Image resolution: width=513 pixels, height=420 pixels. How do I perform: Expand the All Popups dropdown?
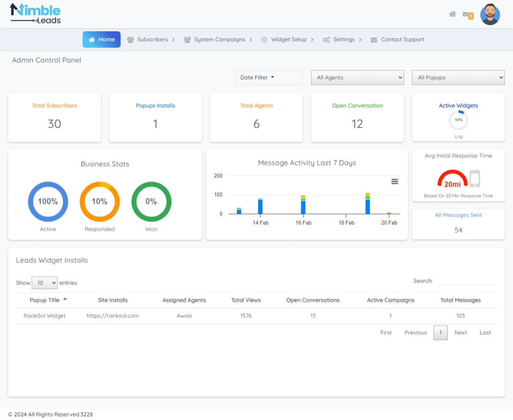(x=458, y=78)
